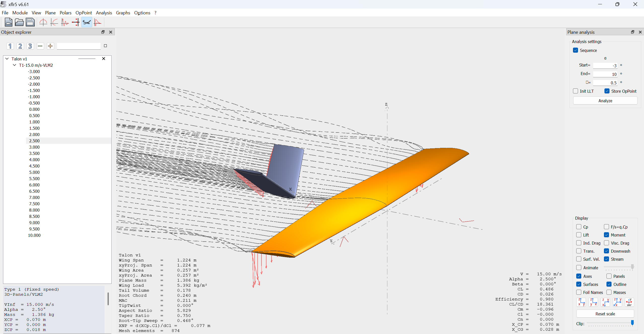Click the Analyze button

605,101
